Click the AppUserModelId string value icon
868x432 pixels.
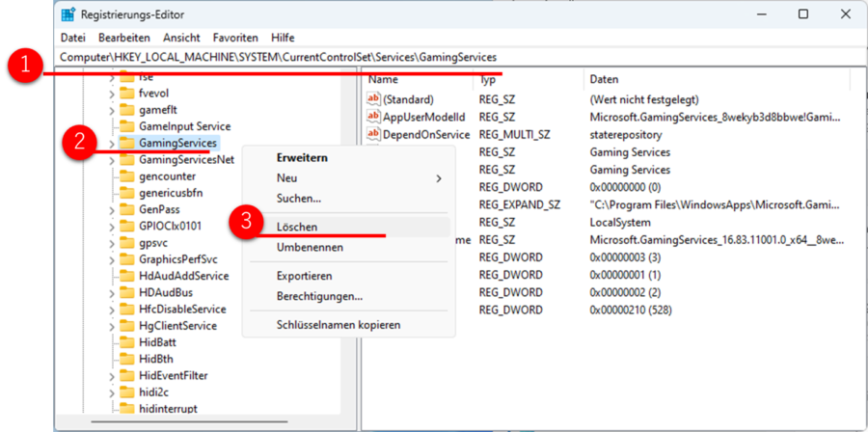[373, 117]
